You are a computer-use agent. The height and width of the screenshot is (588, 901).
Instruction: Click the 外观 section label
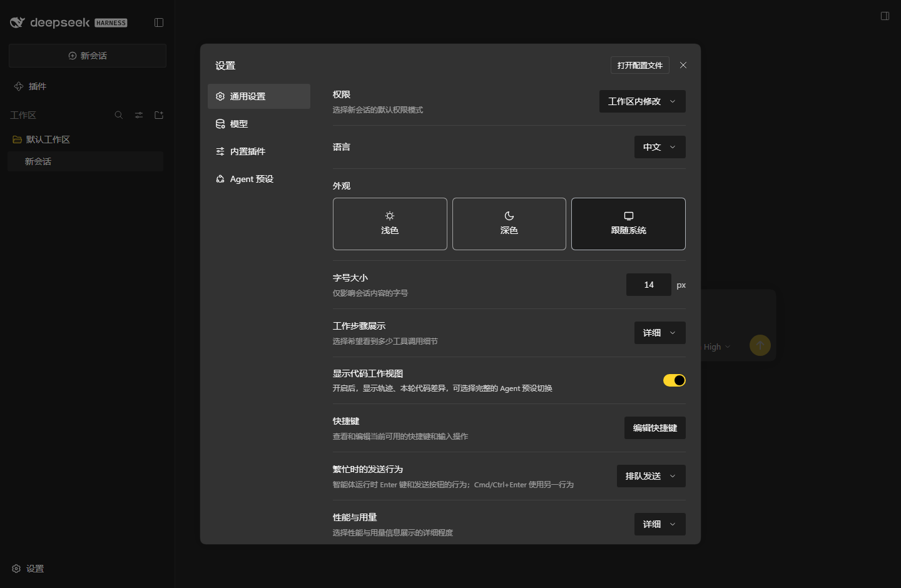tap(342, 186)
